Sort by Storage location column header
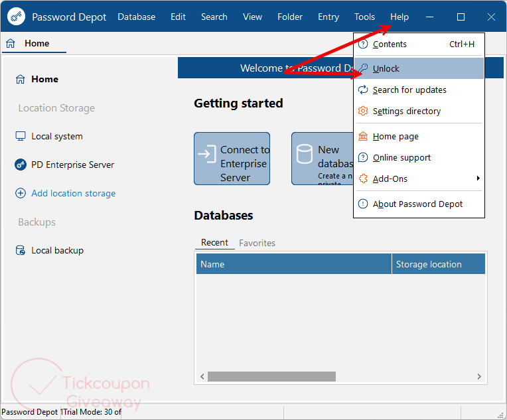This screenshot has width=507, height=420. [439, 264]
